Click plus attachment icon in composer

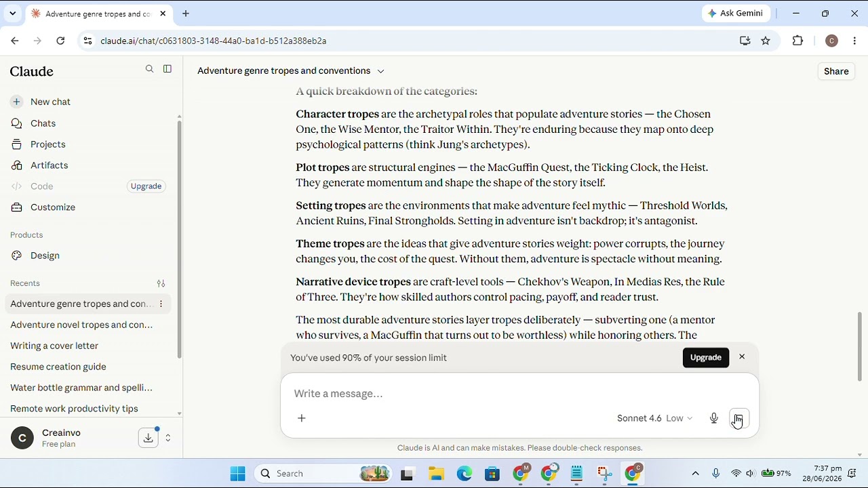(302, 418)
